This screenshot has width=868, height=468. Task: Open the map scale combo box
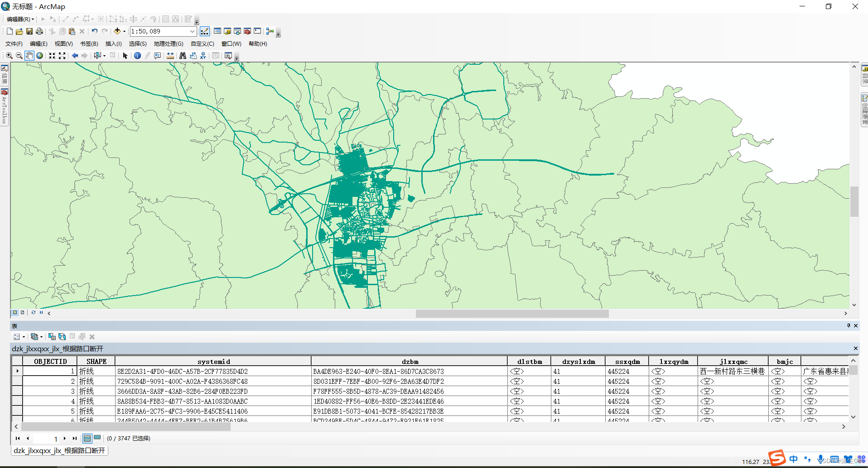163,31
